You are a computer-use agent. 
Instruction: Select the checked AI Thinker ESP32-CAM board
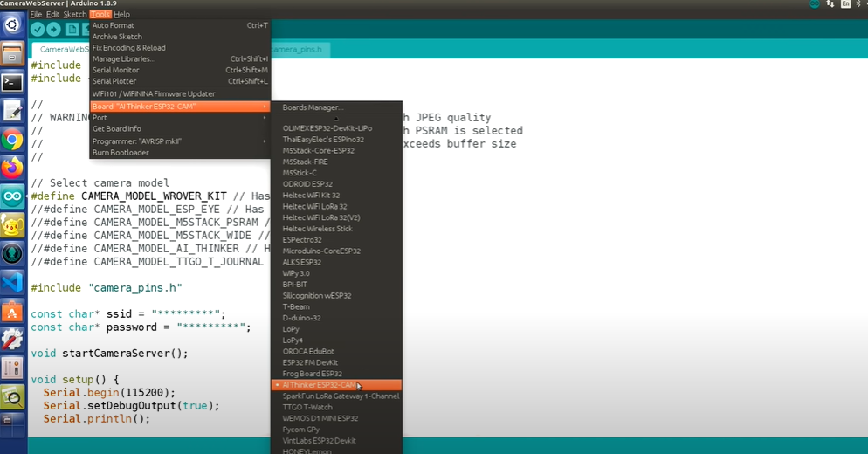tap(336, 385)
